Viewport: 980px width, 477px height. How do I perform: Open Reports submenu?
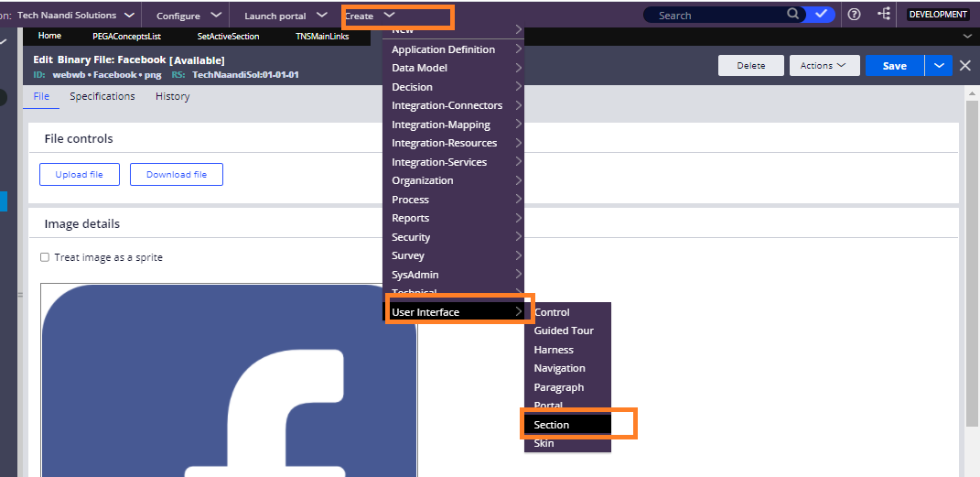[453, 218]
